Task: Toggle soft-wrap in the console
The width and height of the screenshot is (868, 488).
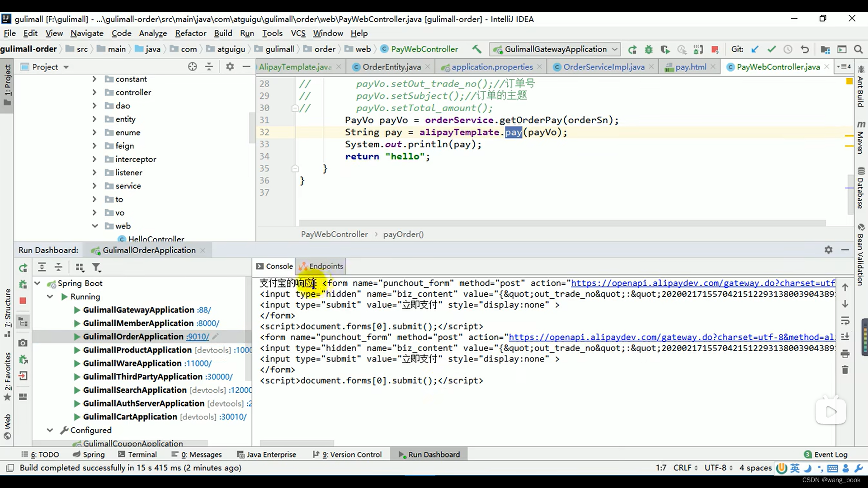Action: 845,321
